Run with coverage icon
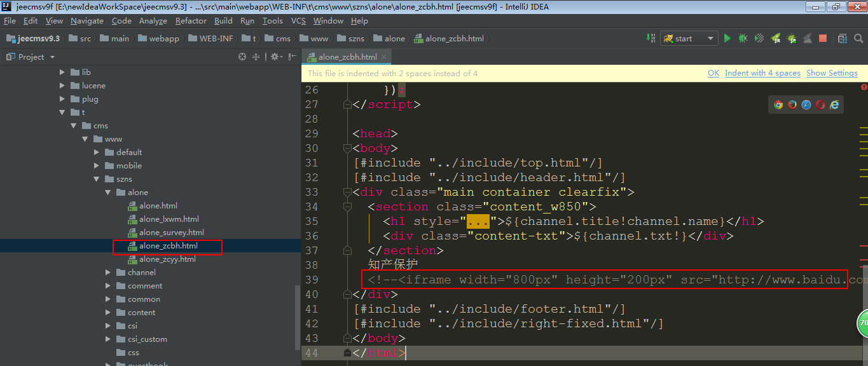Screen dimensions: 868x366 click(x=759, y=38)
